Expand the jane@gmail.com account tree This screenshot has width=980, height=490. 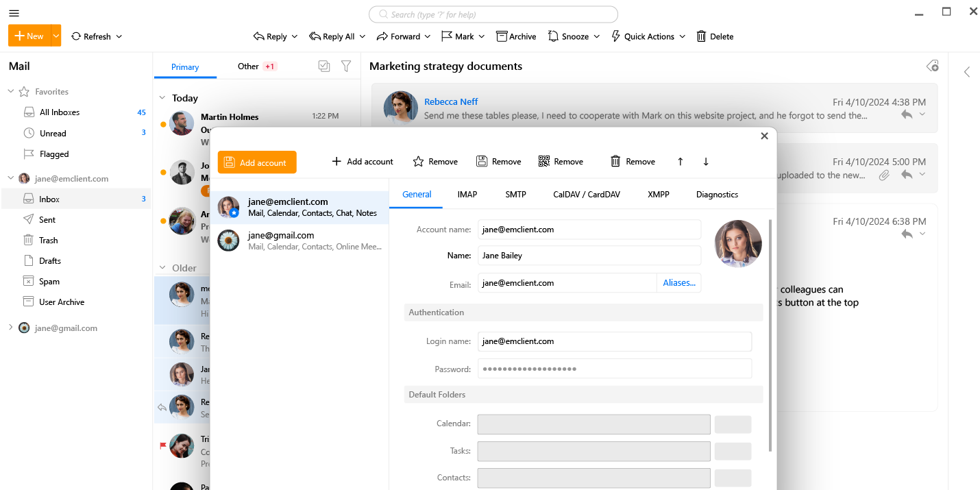click(x=10, y=328)
